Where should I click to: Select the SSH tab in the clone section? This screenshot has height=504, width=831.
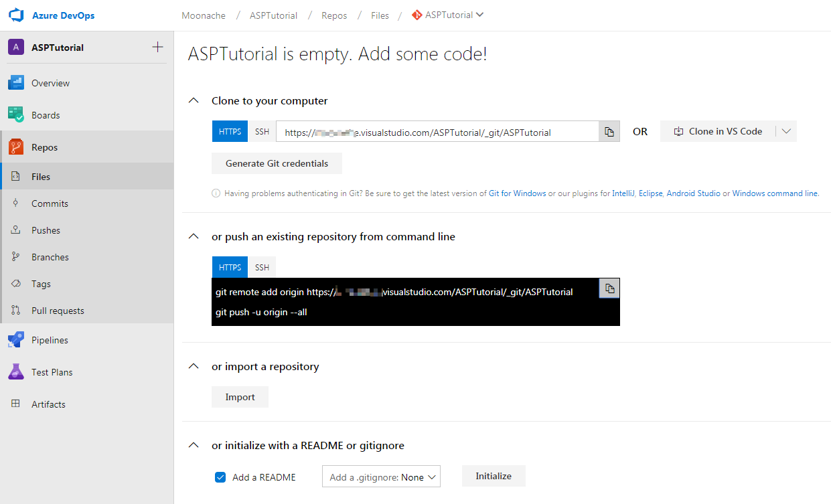[x=262, y=131]
